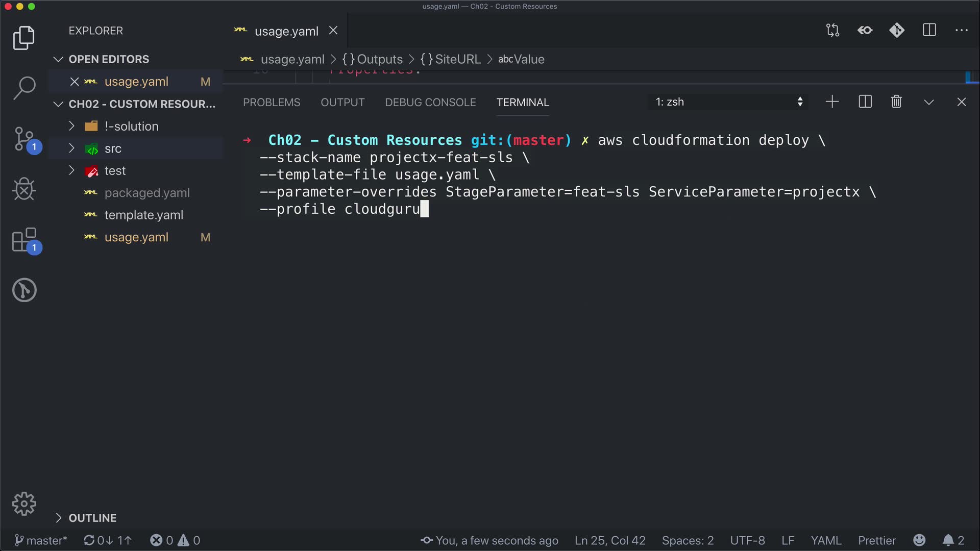The image size is (980, 551).
Task: Open the Extensions view
Action: click(x=24, y=240)
